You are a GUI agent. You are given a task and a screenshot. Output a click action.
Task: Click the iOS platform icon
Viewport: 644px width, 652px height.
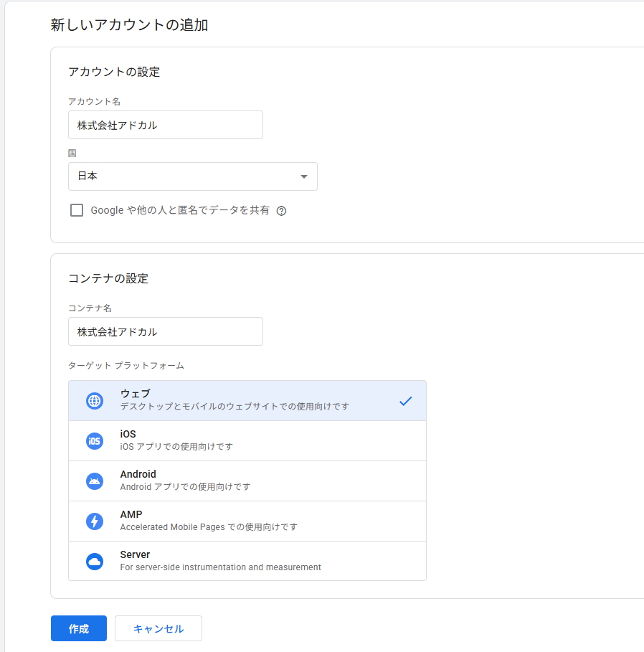click(94, 441)
